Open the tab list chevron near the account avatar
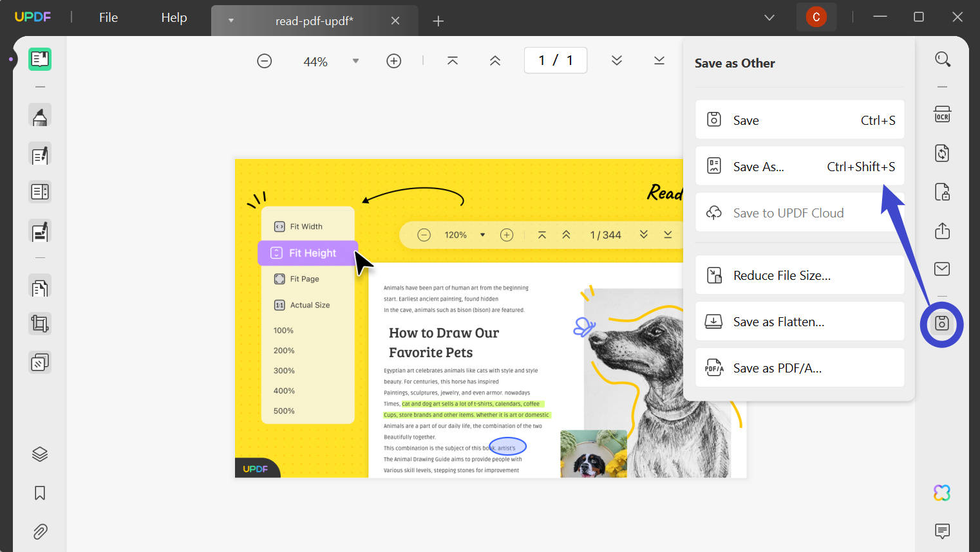This screenshot has width=980, height=552. tap(769, 18)
